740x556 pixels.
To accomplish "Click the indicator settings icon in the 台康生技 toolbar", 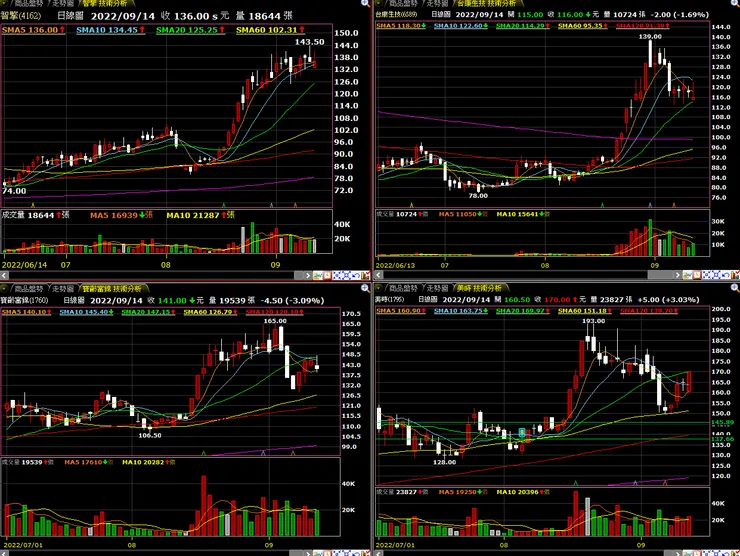I will [735, 275].
